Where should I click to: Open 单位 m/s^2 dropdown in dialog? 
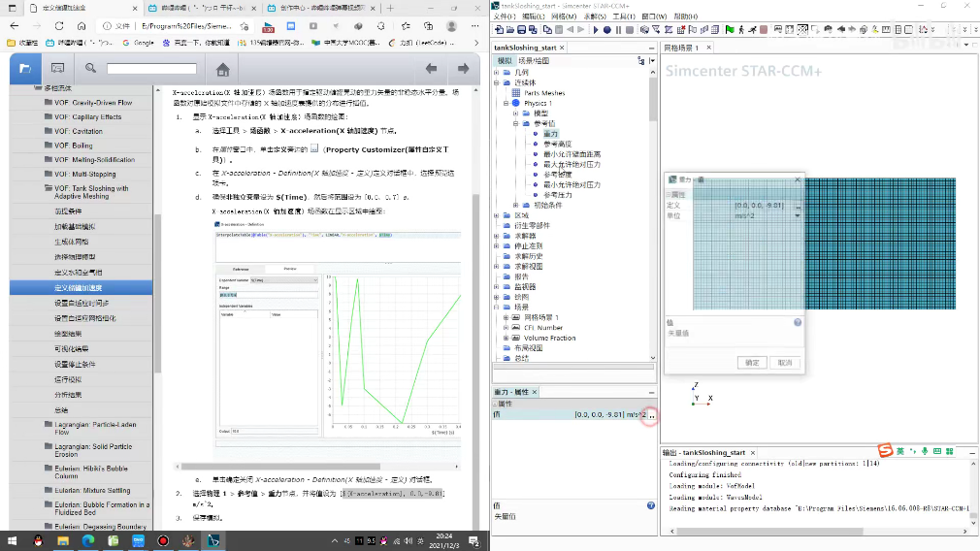pos(798,215)
